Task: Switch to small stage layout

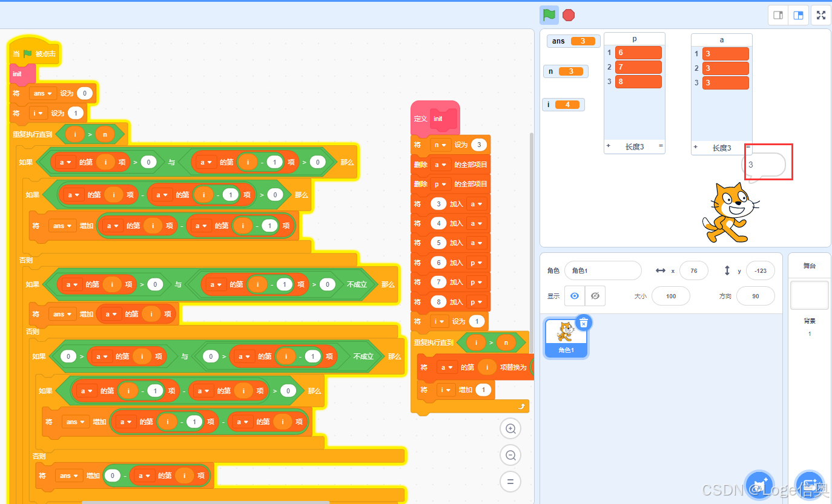Action: (x=779, y=15)
